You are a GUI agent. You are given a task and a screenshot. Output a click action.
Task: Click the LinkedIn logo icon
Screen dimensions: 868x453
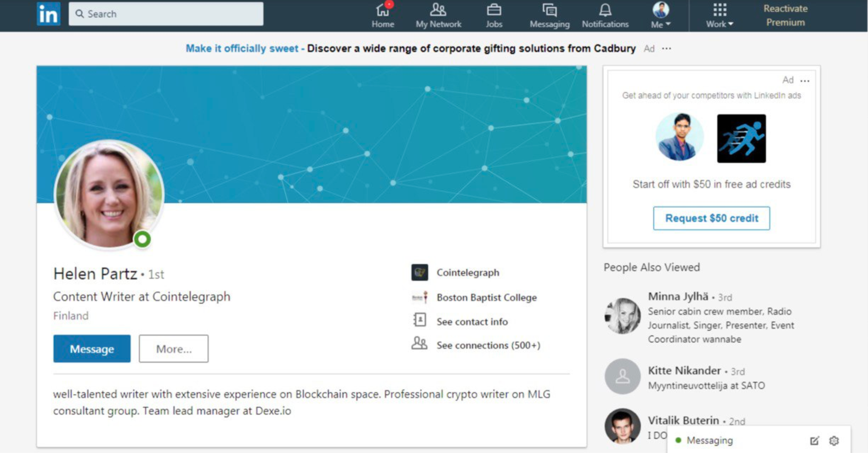point(49,14)
